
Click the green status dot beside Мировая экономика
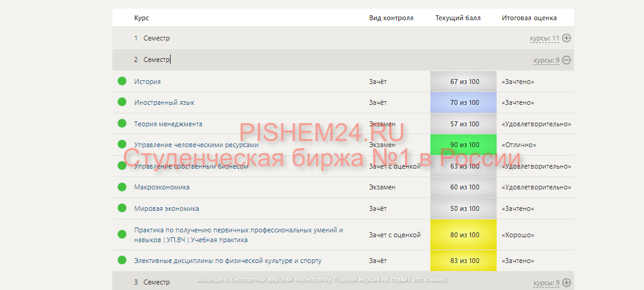tap(122, 208)
